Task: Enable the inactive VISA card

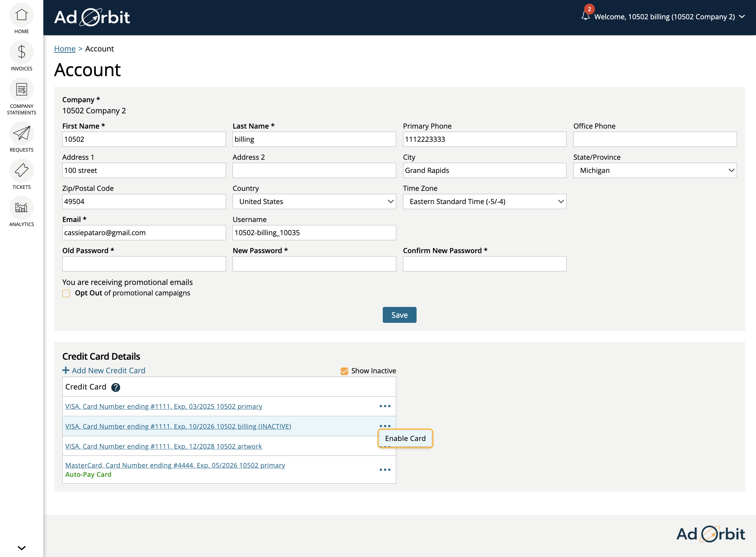Action: (x=405, y=438)
